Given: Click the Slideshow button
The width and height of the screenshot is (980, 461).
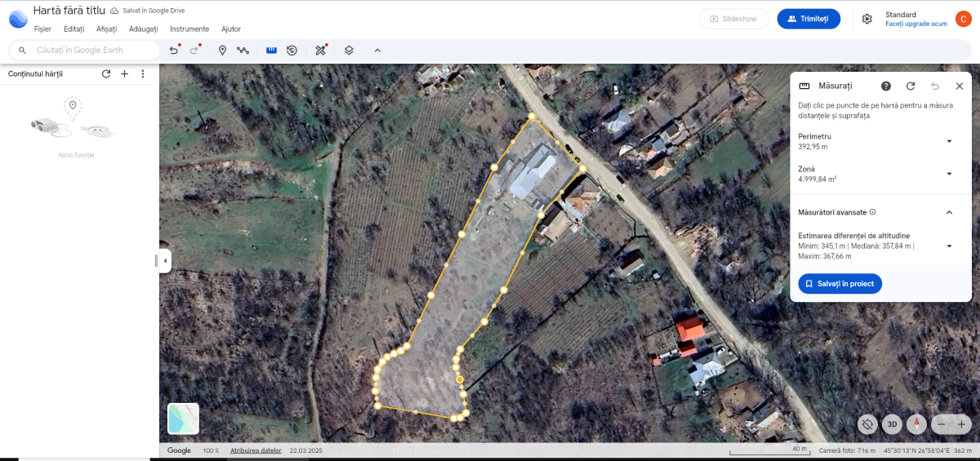Looking at the screenshot, I should [x=733, y=19].
